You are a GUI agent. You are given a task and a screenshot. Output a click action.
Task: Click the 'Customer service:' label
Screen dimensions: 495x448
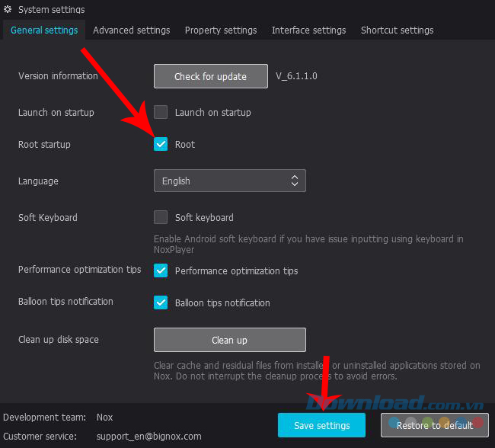pyautogui.click(x=40, y=437)
